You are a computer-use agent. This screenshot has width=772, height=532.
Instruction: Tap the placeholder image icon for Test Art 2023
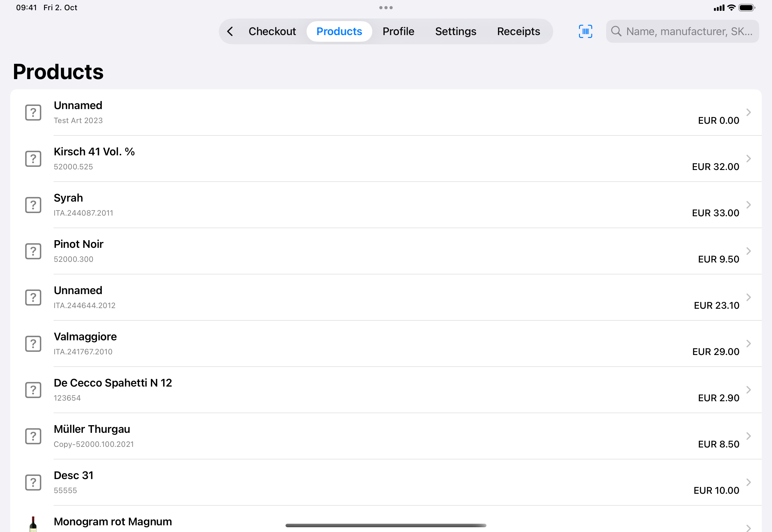point(33,112)
